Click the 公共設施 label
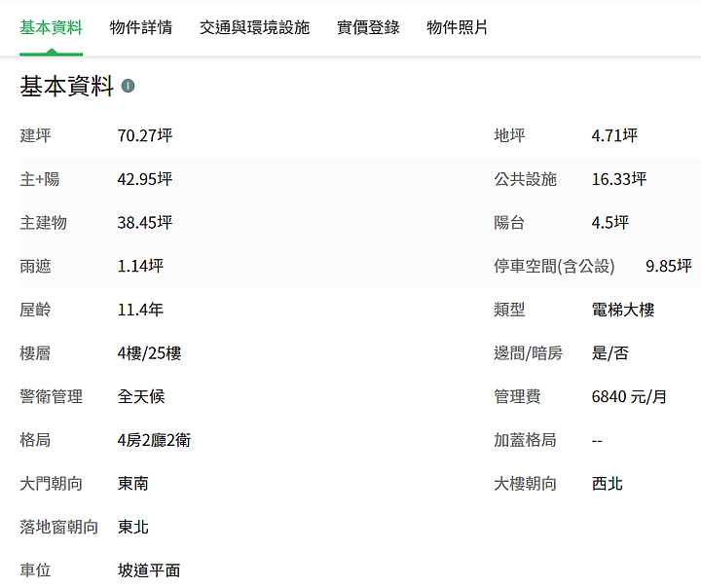This screenshot has width=701, height=588. pos(525,179)
